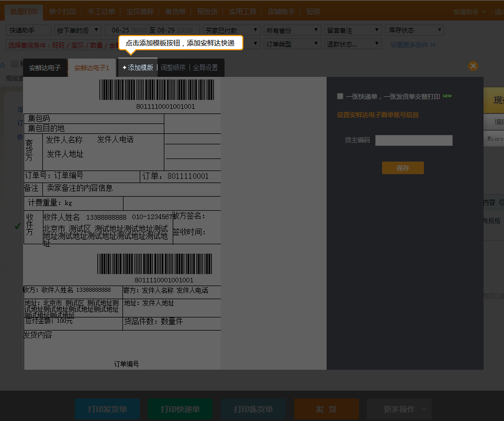Select the "收方签名:" field
Image resolution: width=504 pixels, height=421 pixels.
click(189, 216)
